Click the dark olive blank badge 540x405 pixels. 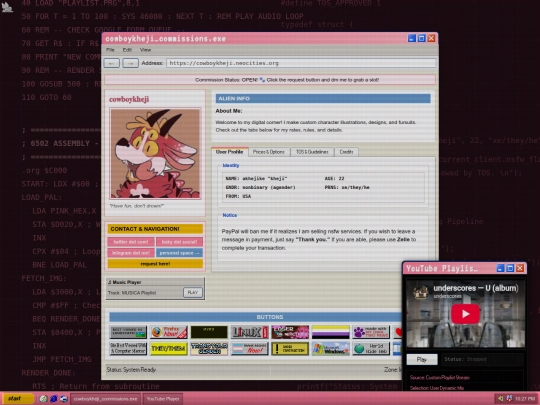[x=209, y=332]
